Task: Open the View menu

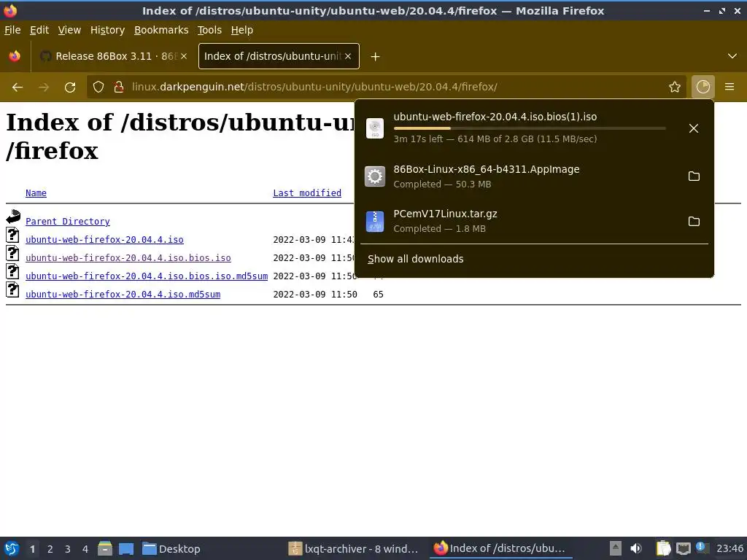Action: coord(69,30)
